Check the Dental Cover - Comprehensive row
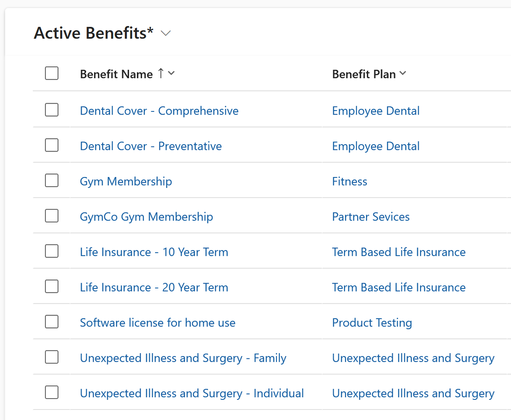The image size is (511, 420). tap(52, 110)
